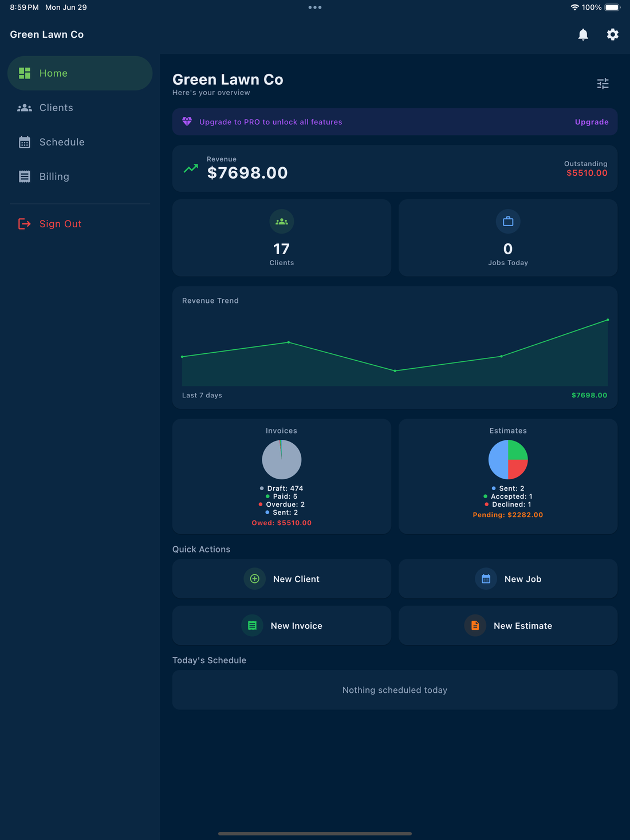The width and height of the screenshot is (630, 840).
Task: Open the notifications bell
Action: [x=583, y=34]
